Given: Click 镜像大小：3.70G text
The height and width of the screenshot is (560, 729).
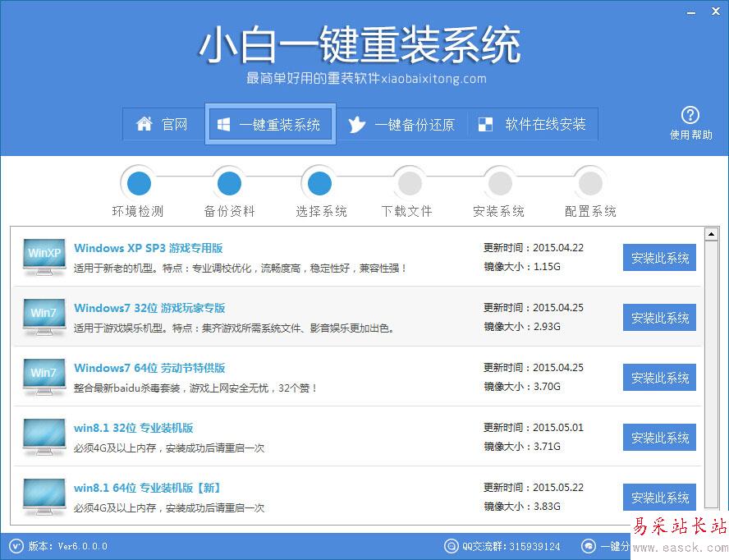Looking at the screenshot, I should point(522,387).
